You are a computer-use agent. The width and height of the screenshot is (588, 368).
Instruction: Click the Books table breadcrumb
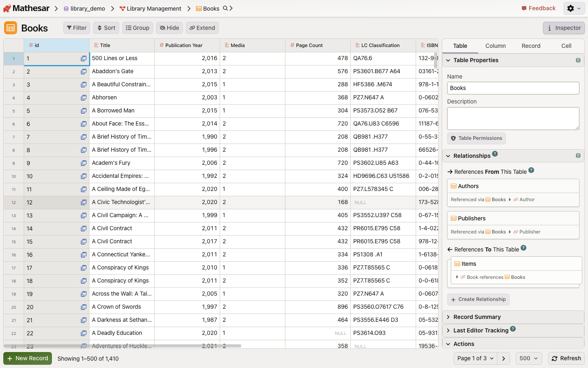point(207,9)
